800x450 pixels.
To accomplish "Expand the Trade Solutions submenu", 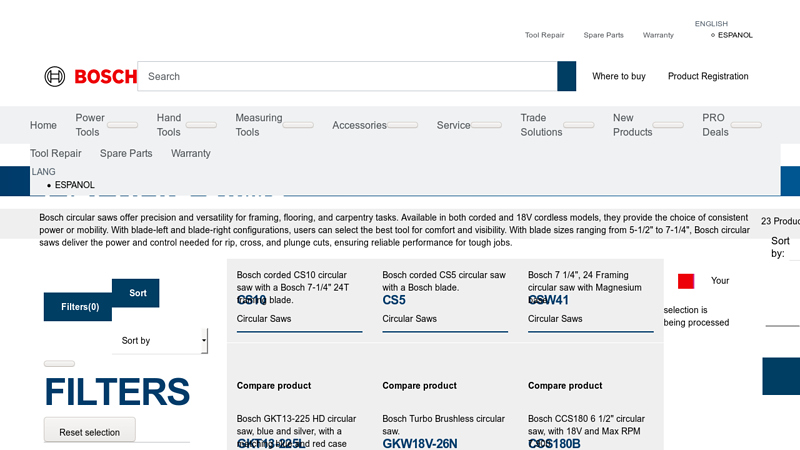I will click(x=579, y=126).
